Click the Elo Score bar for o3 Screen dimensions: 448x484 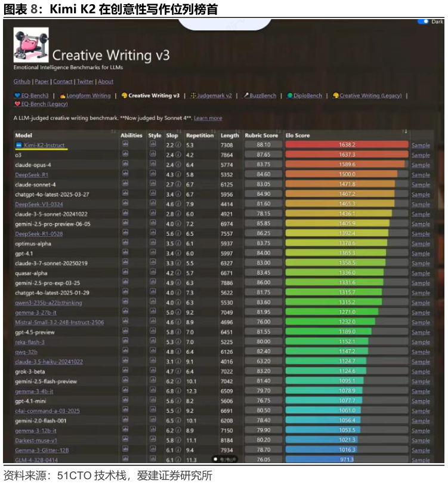pyautogui.click(x=347, y=155)
